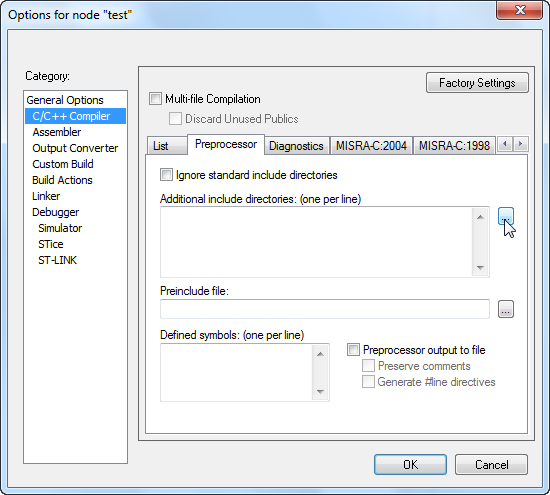Click browse button for Preinclude file

[506, 309]
